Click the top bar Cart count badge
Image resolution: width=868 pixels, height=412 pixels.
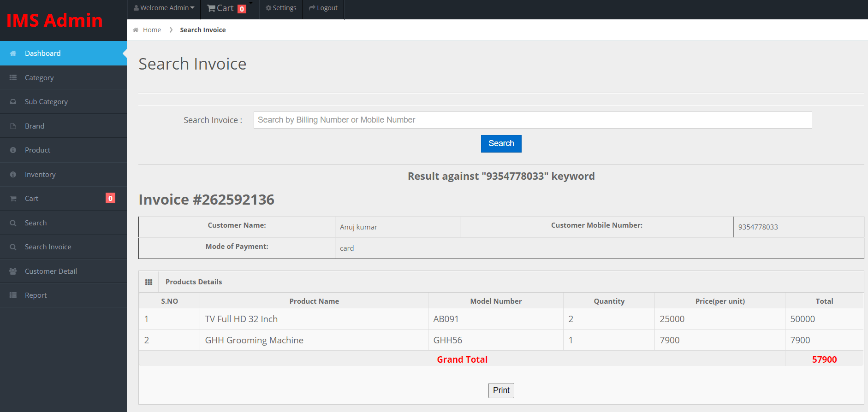(242, 9)
